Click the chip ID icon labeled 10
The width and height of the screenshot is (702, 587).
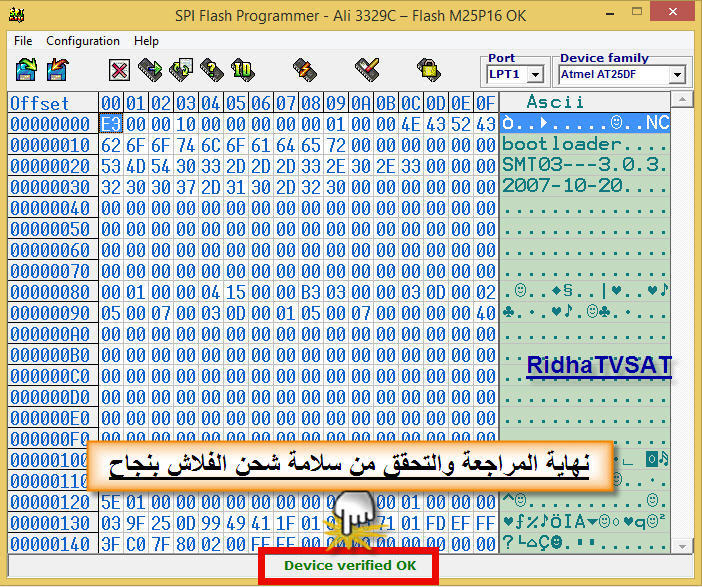coord(242,70)
